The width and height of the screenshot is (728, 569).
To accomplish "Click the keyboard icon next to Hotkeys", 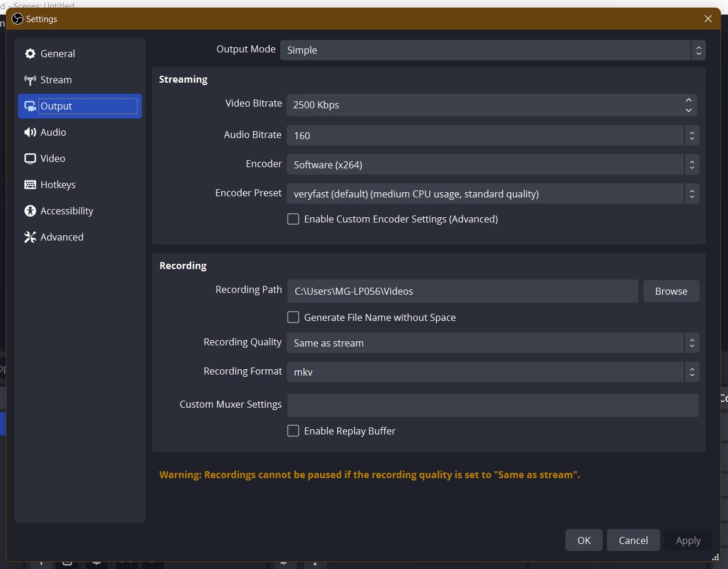I will (30, 185).
